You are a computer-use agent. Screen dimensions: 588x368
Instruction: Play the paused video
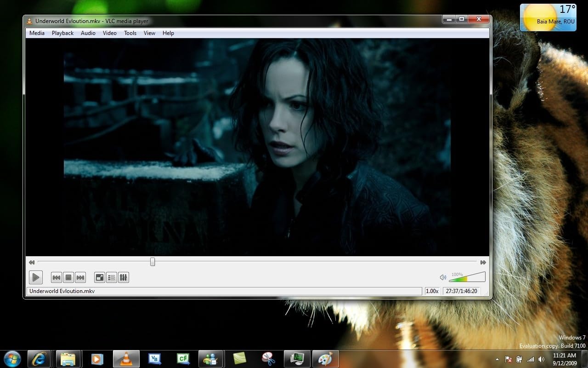(36, 277)
